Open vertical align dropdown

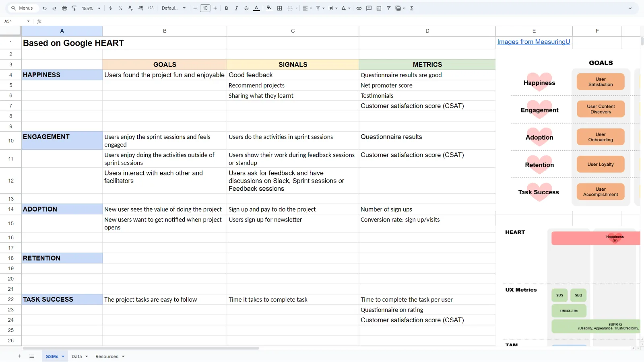coord(320,8)
